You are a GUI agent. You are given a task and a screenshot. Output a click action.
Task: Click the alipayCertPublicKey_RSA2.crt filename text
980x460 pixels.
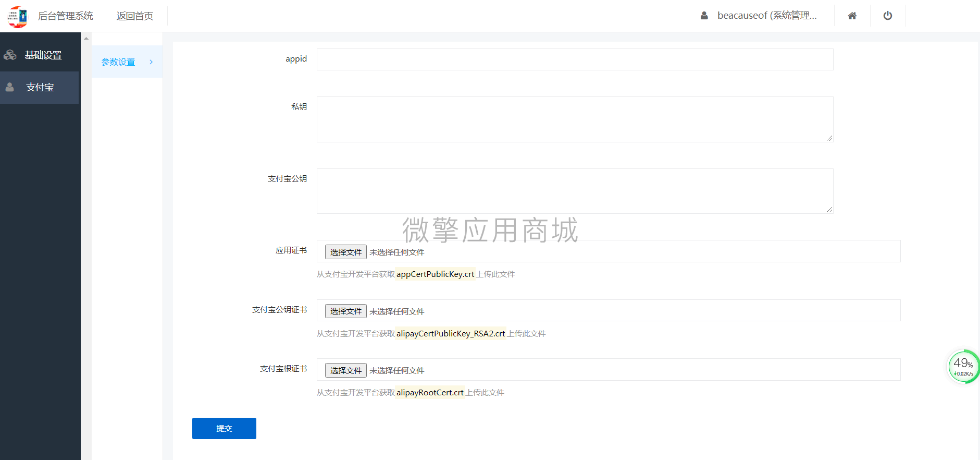pos(451,334)
